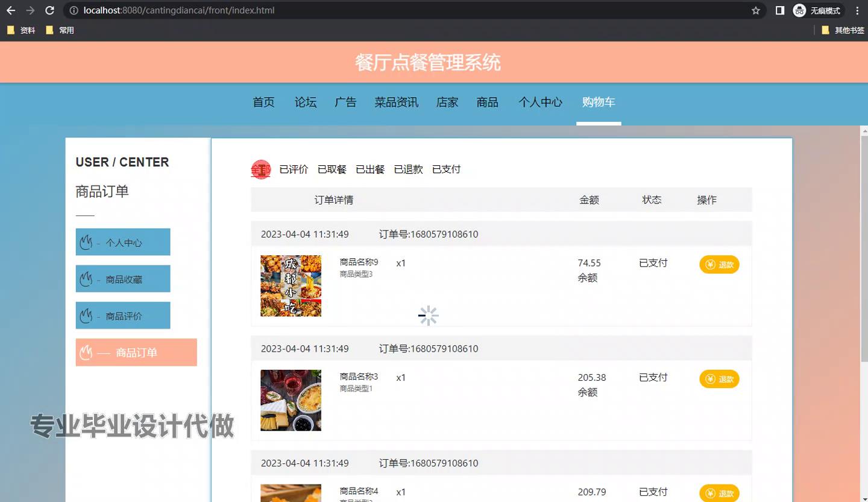Viewport: 868px width, 502px height.
Task: Click the USER / CENTER heading
Action: (122, 162)
